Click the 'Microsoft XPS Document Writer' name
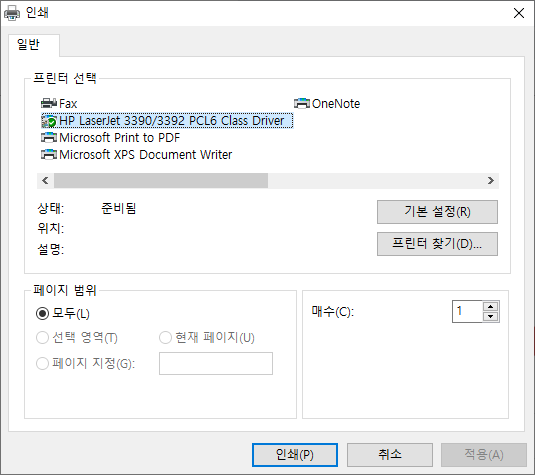Viewport: 535px width, 475px height. pyautogui.click(x=145, y=155)
